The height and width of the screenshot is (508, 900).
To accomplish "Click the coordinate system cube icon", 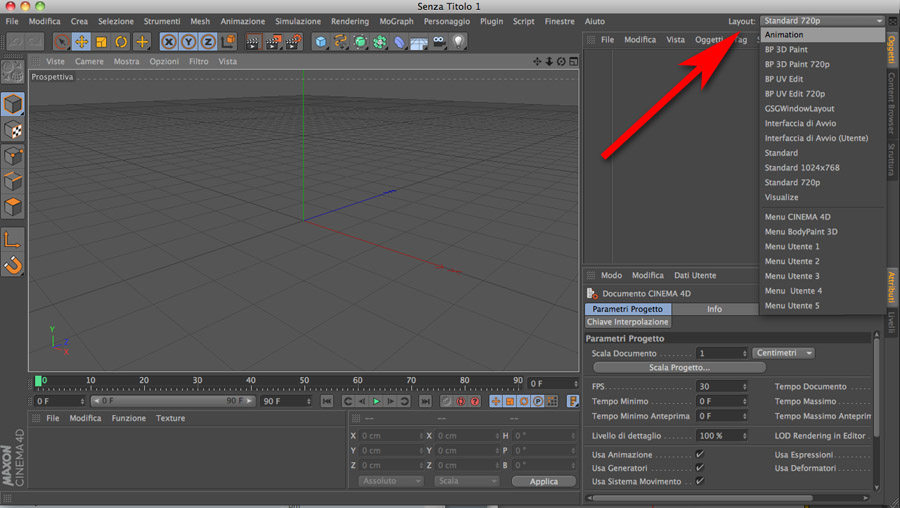I will [228, 41].
